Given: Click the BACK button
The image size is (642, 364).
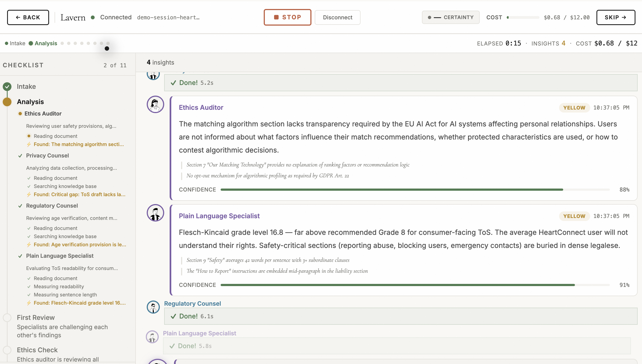Looking at the screenshot, I should 28,17.
